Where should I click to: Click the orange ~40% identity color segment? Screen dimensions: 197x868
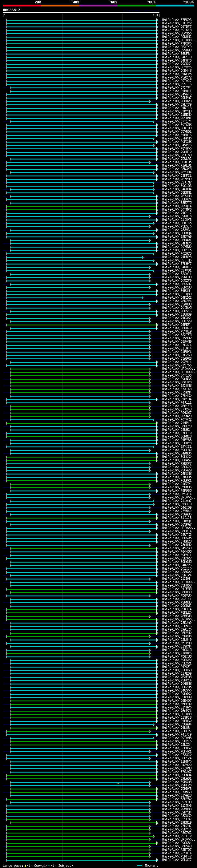pos(60,6)
